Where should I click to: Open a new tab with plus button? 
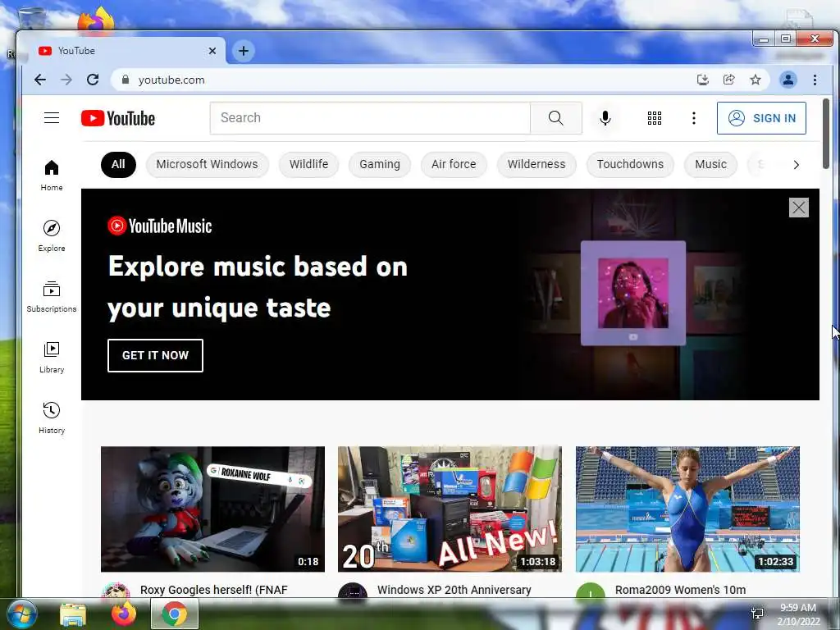(x=243, y=51)
